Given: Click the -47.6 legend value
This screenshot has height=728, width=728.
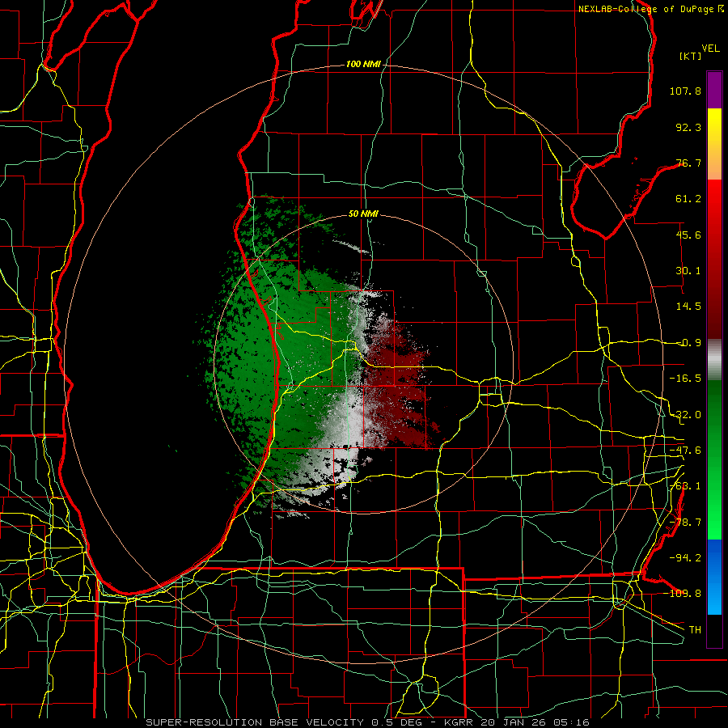Looking at the screenshot, I should coord(685,451).
